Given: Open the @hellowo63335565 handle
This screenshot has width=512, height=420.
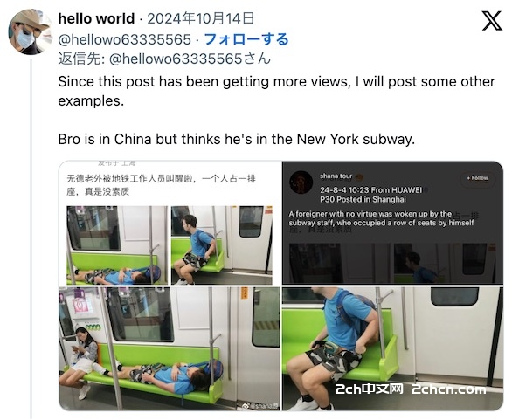Looking at the screenshot, I should click(x=124, y=40).
